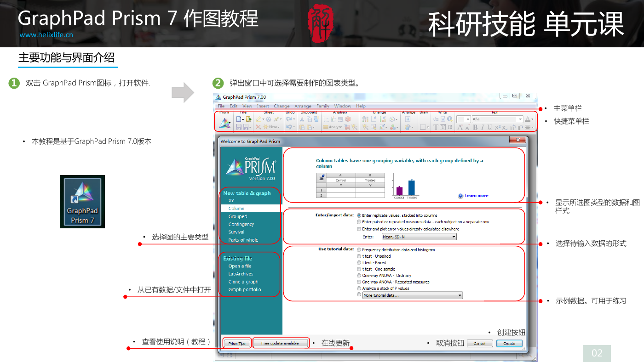Click the Analyze toolbar button

coord(333,127)
